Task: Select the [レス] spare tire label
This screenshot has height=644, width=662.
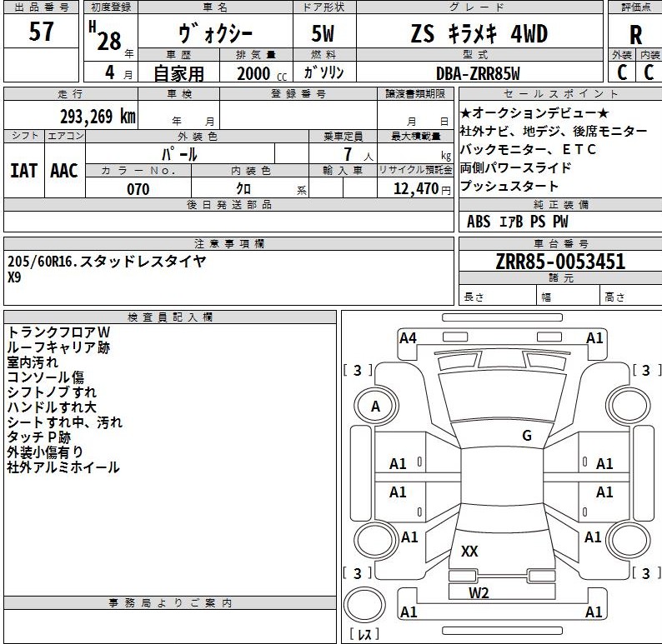Action: coord(364,633)
